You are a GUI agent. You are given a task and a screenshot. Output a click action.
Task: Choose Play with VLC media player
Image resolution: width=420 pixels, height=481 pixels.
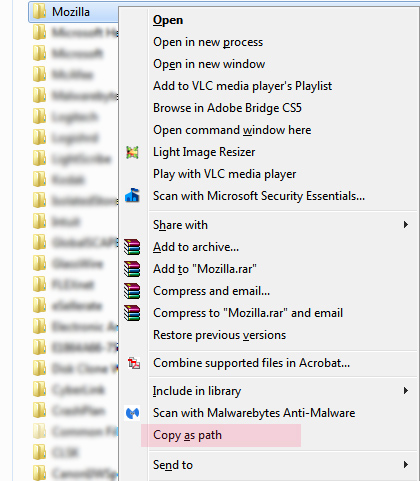tap(225, 174)
